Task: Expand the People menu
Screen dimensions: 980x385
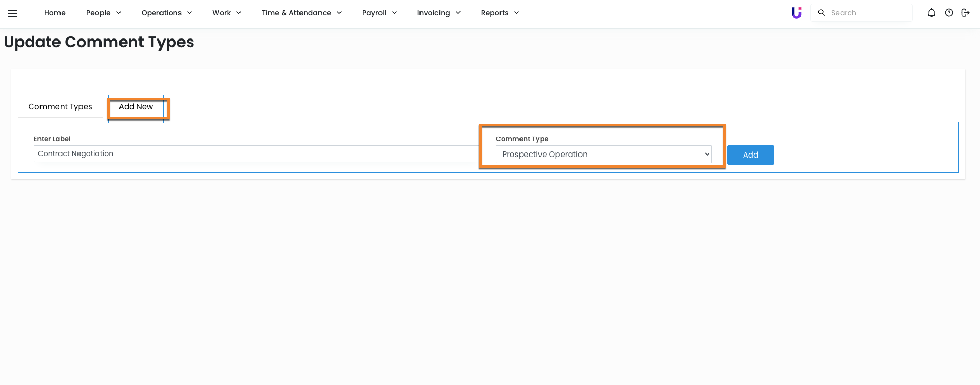Action: (103, 13)
